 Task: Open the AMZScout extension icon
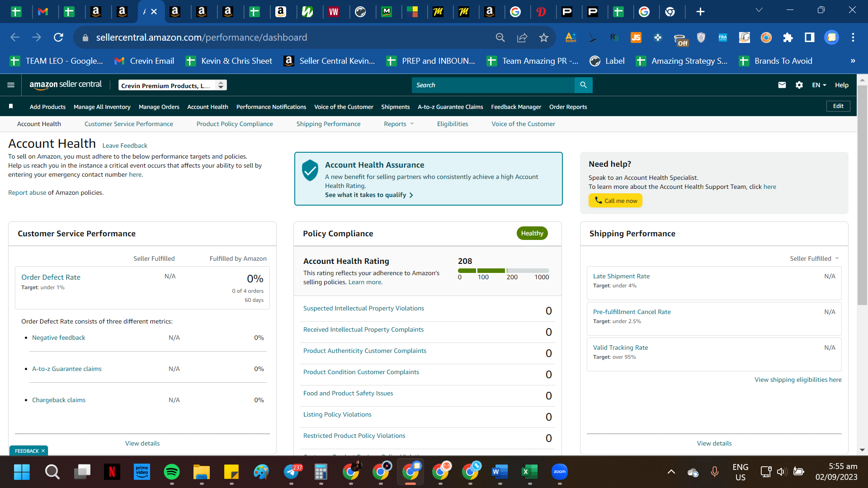tap(571, 38)
